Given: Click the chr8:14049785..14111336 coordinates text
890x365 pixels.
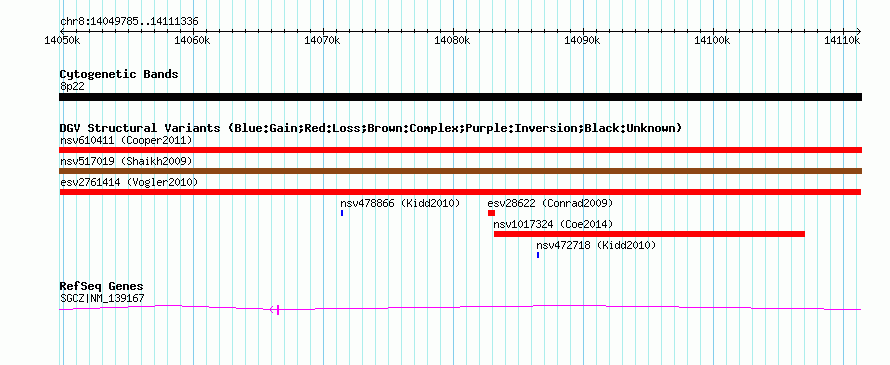Looking at the screenshot, I should pyautogui.click(x=129, y=22).
